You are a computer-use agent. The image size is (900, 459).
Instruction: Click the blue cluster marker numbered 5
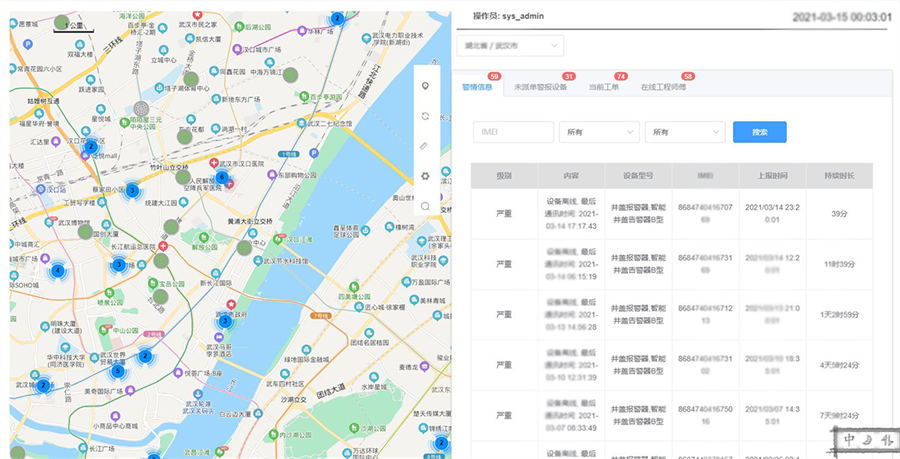[117, 371]
